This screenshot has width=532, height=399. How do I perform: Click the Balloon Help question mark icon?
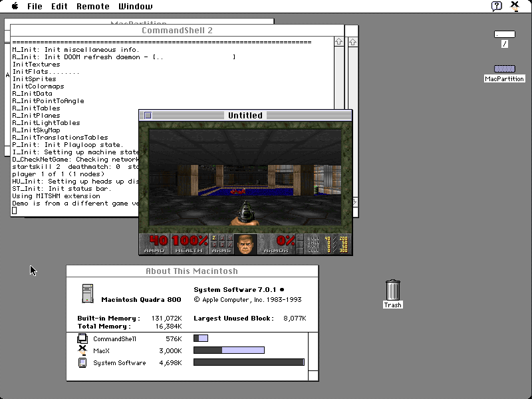[496, 6]
